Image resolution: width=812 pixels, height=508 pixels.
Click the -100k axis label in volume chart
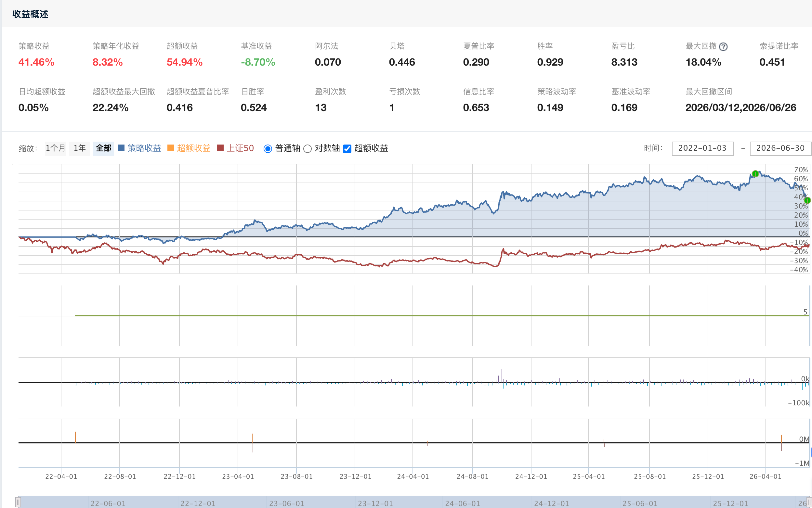pyautogui.click(x=799, y=403)
